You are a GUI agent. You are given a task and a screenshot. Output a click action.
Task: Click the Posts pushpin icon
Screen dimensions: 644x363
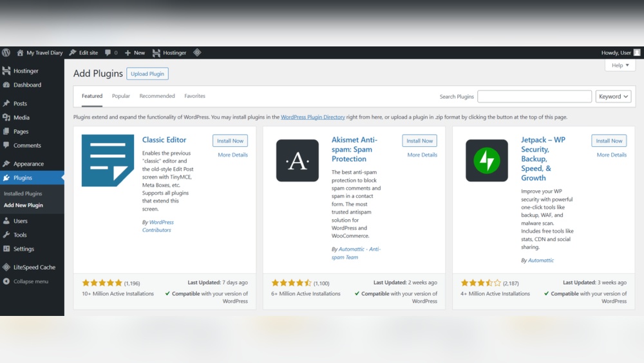(6, 104)
